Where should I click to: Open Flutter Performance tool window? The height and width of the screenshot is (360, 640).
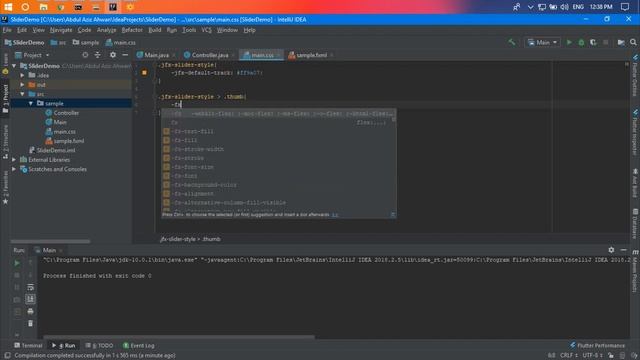coord(597,345)
